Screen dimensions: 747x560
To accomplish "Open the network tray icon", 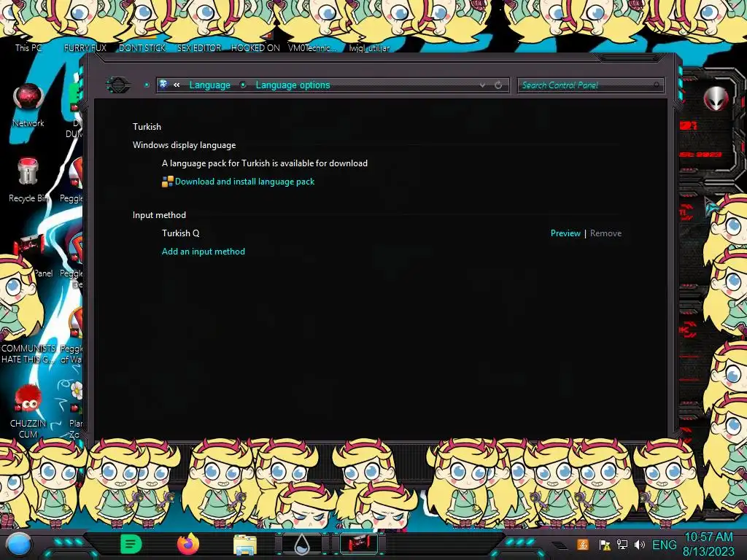I will pos(622,545).
